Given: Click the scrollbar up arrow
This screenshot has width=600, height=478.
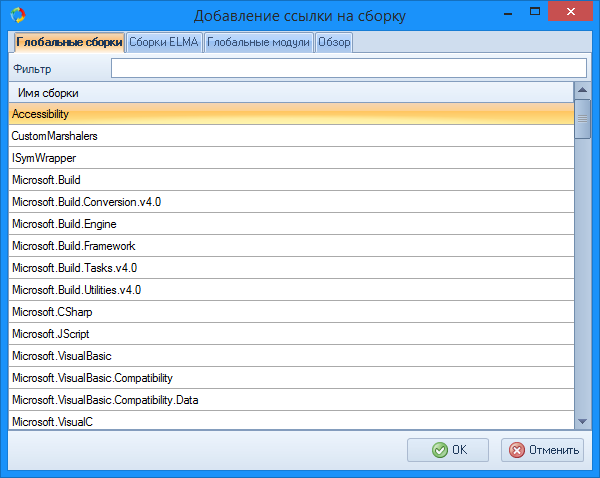Looking at the screenshot, I should tap(582, 90).
